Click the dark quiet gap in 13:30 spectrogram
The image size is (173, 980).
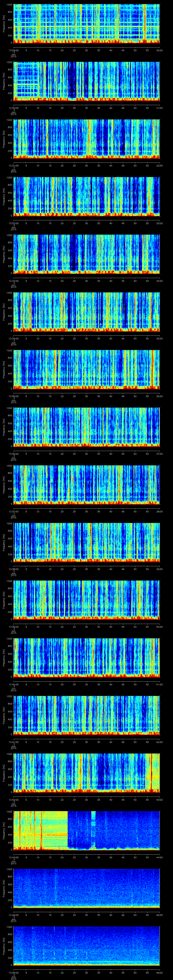coord(72,80)
